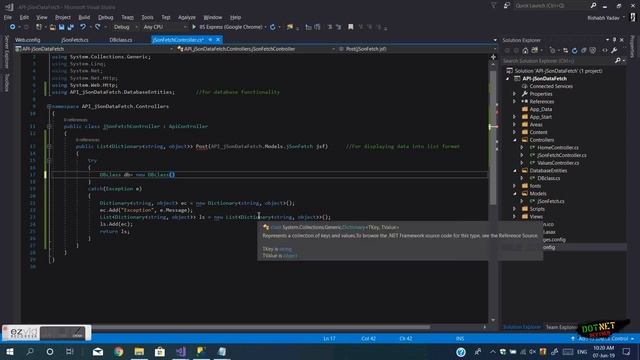640x360 pixels.
Task: Open the Any CPU platform dropdown
Action: click(165, 27)
